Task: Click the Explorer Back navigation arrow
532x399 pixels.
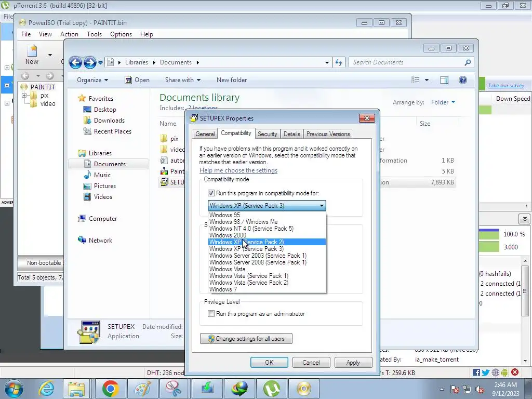Action: [x=75, y=62]
